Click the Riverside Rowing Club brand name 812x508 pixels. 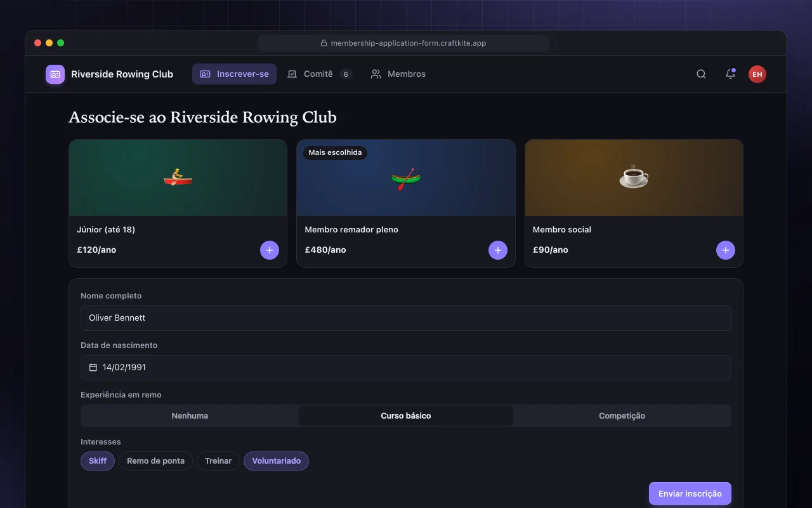click(122, 74)
